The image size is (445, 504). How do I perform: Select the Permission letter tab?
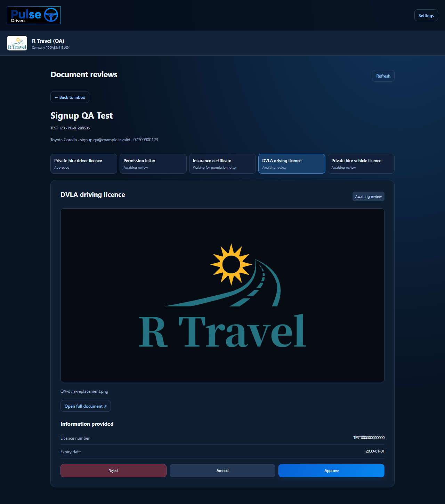click(153, 163)
